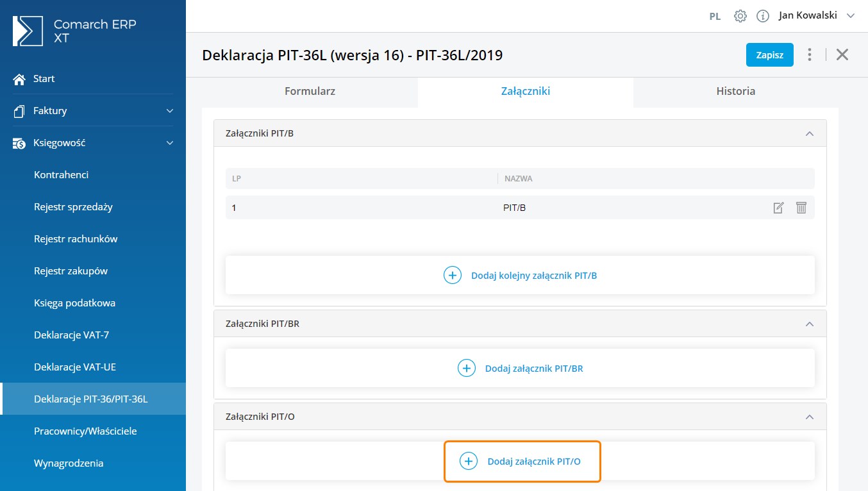Switch to the Formularz tab
Viewport: 868px width, 491px height.
(x=310, y=91)
